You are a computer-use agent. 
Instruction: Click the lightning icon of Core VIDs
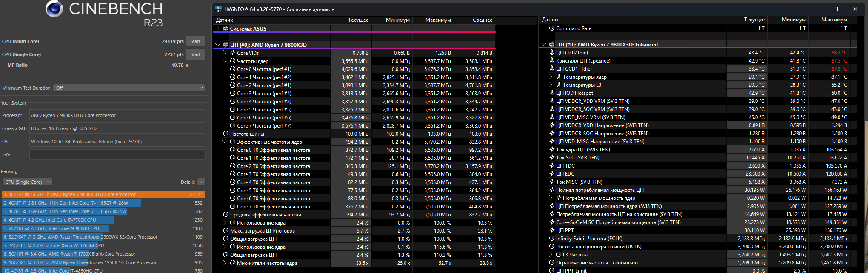click(233, 53)
